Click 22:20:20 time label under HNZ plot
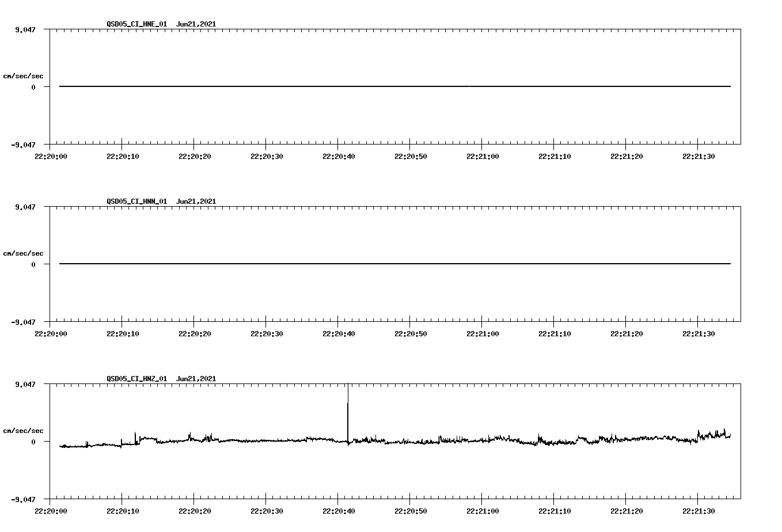The width and height of the screenshot is (782, 532). (195, 511)
